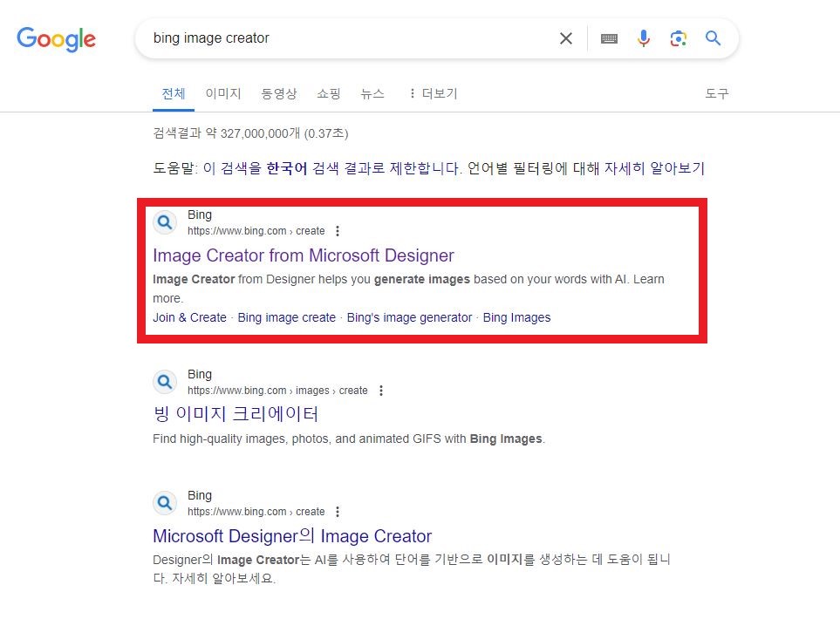Expand the 더보기 menu

point(434,93)
